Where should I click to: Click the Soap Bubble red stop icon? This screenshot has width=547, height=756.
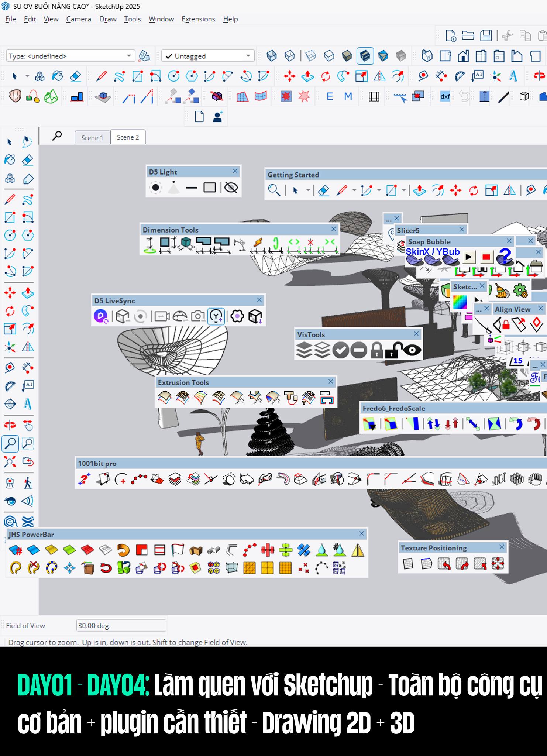486,257
